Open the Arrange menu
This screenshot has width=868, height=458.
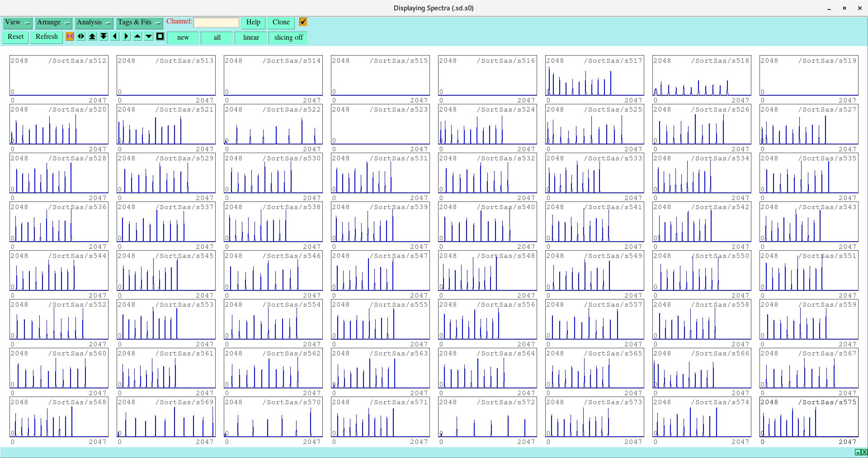54,23
